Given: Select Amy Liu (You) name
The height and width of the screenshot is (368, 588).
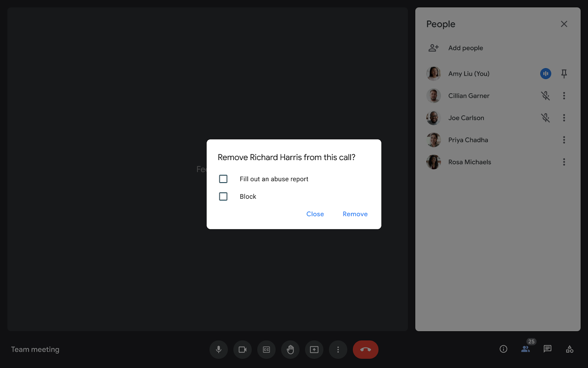Looking at the screenshot, I should click(469, 74).
